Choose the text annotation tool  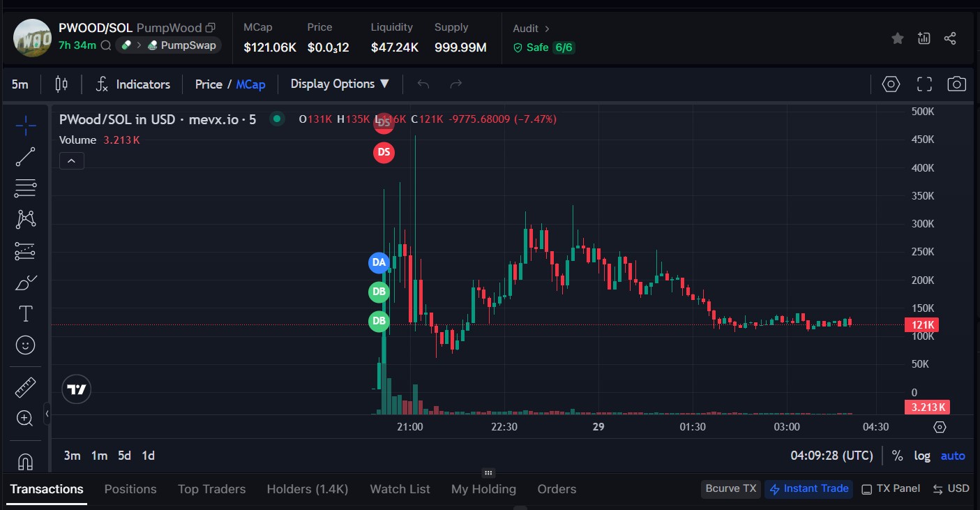point(26,314)
